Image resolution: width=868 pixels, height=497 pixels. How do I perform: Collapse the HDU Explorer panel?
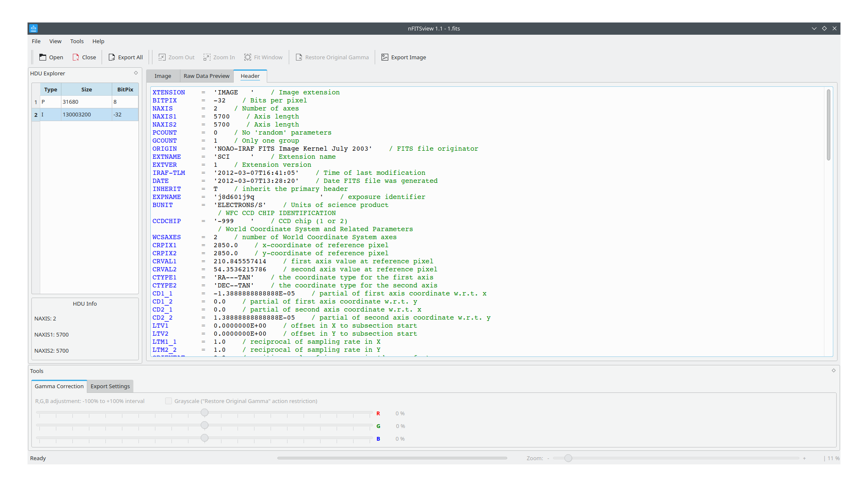point(135,73)
